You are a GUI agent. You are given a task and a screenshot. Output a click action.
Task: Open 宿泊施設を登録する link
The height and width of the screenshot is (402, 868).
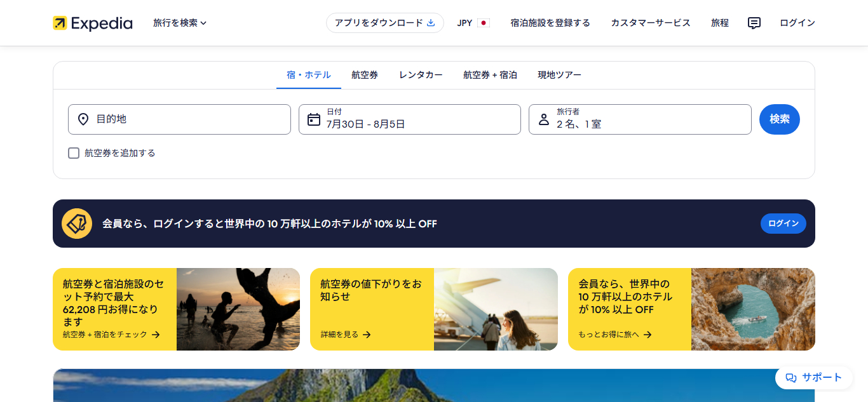point(550,23)
